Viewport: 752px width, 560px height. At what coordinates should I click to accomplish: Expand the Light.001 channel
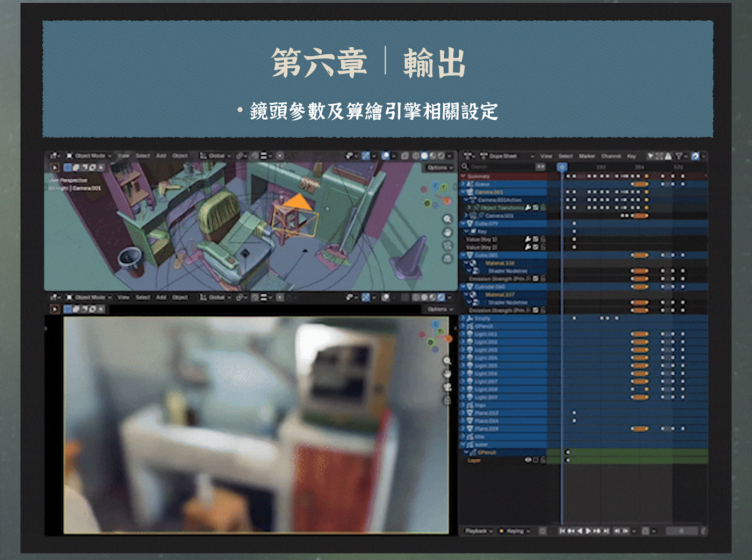pyautogui.click(x=464, y=334)
